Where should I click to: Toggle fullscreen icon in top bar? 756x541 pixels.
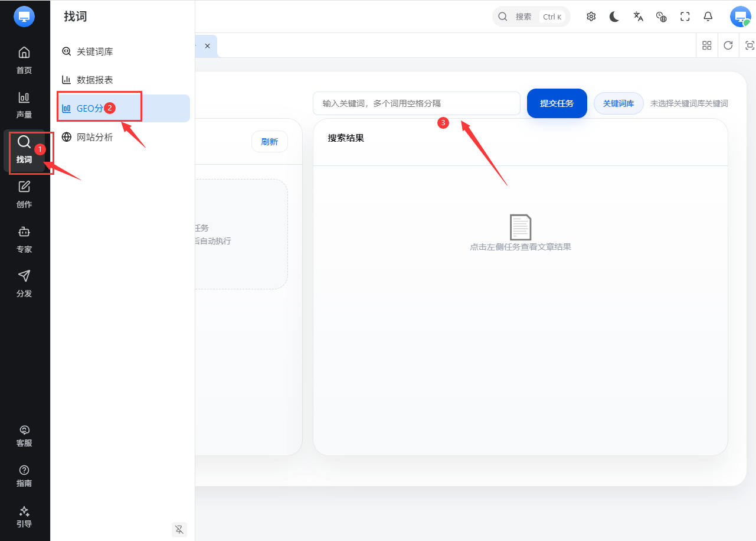pyautogui.click(x=685, y=17)
